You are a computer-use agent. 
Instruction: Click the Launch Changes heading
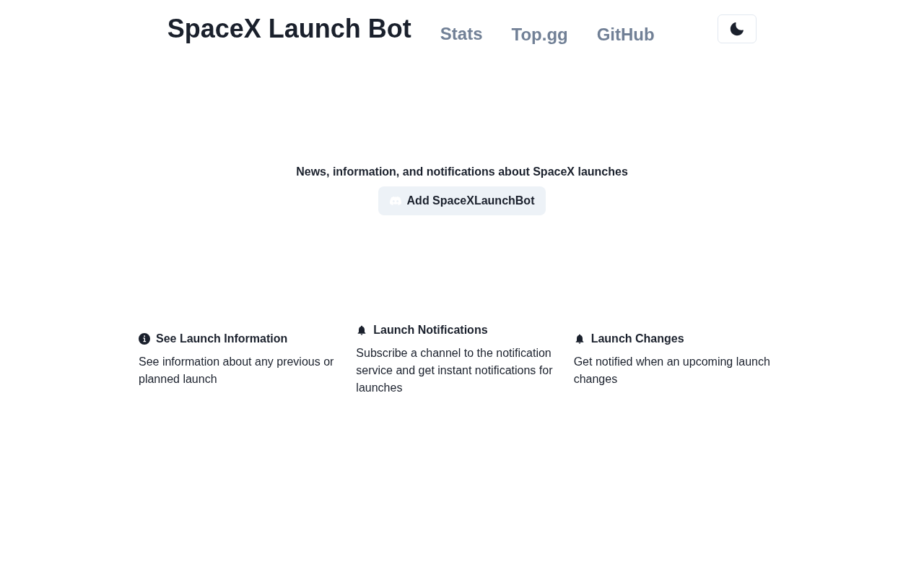click(x=637, y=339)
